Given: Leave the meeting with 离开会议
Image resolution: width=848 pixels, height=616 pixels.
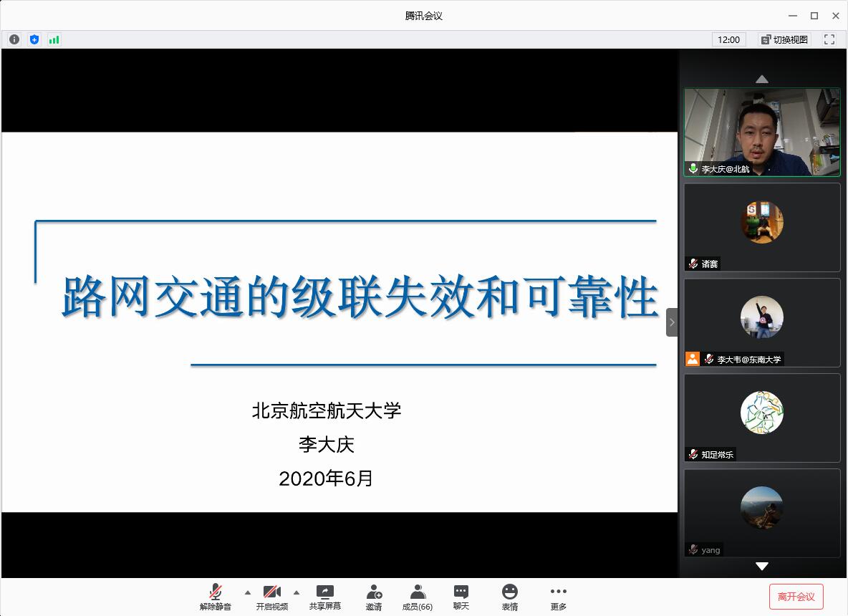Looking at the screenshot, I should click(x=796, y=597).
